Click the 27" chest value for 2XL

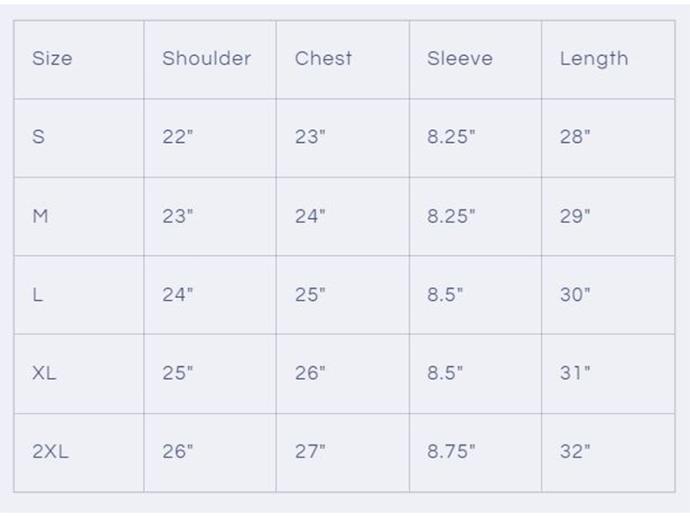coord(310,451)
